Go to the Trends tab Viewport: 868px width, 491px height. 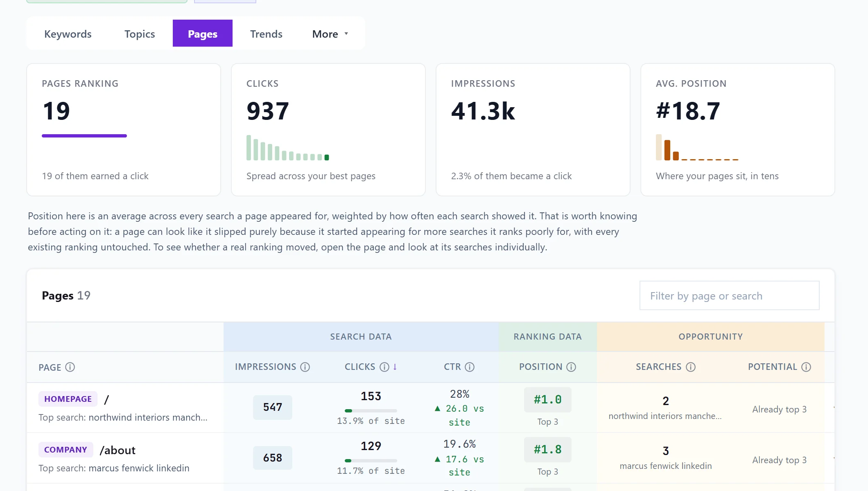(266, 34)
